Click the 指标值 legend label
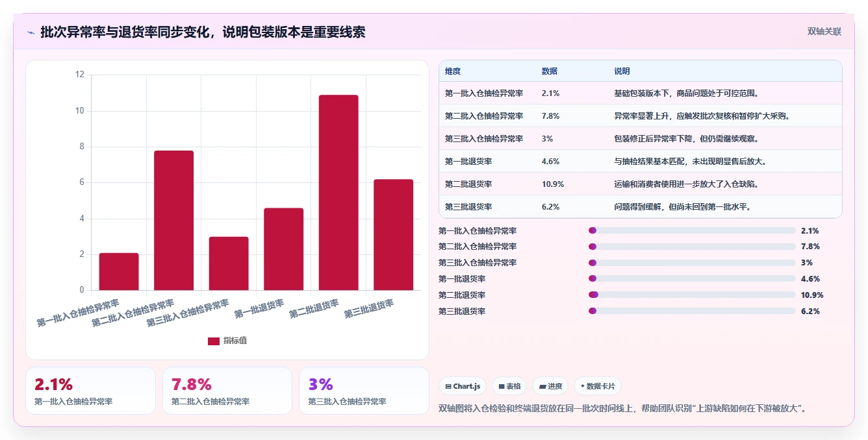 [x=235, y=341]
